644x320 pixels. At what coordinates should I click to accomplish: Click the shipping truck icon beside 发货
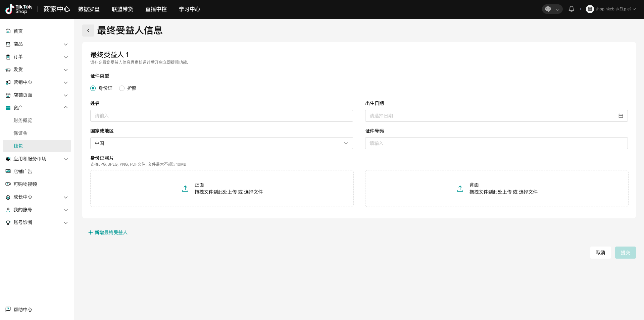[8, 69]
